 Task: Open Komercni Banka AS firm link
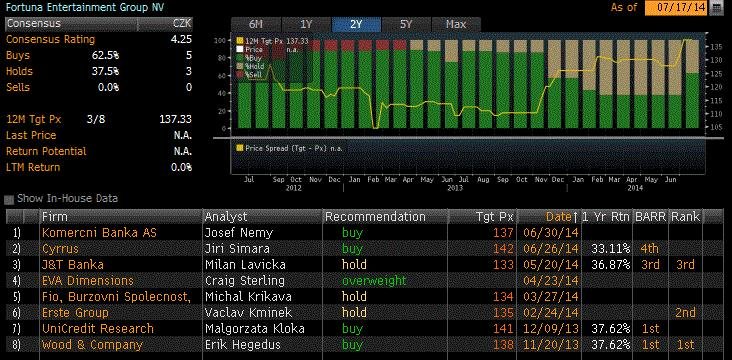point(99,233)
